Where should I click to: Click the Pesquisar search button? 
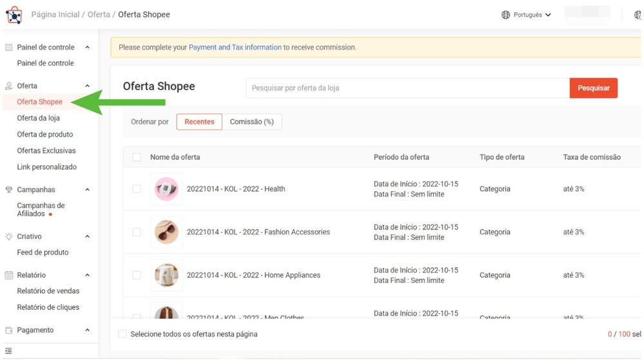click(594, 88)
